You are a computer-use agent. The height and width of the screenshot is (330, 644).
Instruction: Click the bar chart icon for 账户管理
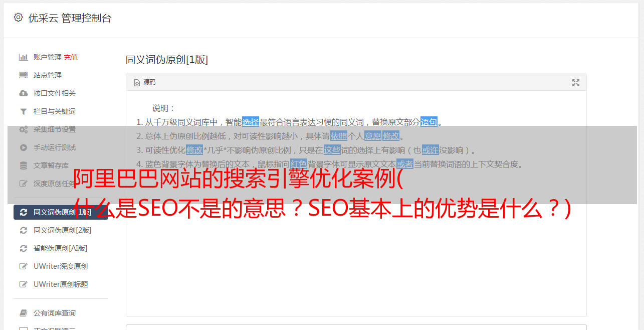click(23, 57)
